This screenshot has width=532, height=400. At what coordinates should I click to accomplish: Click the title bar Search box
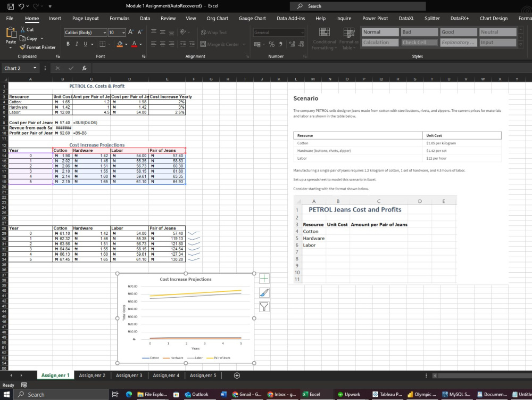click(x=358, y=6)
